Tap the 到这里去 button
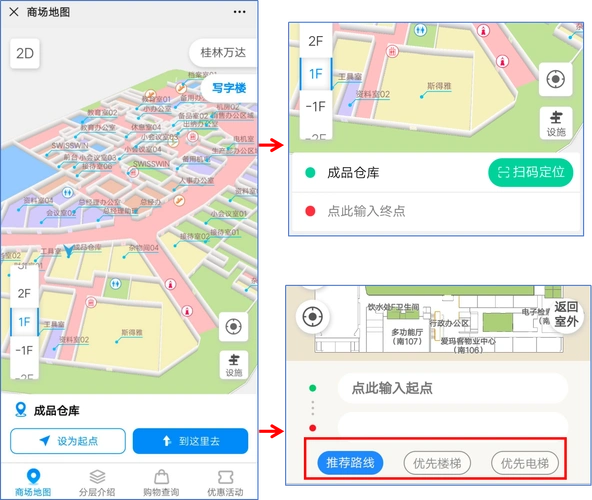The image size is (592, 500). pos(191,441)
